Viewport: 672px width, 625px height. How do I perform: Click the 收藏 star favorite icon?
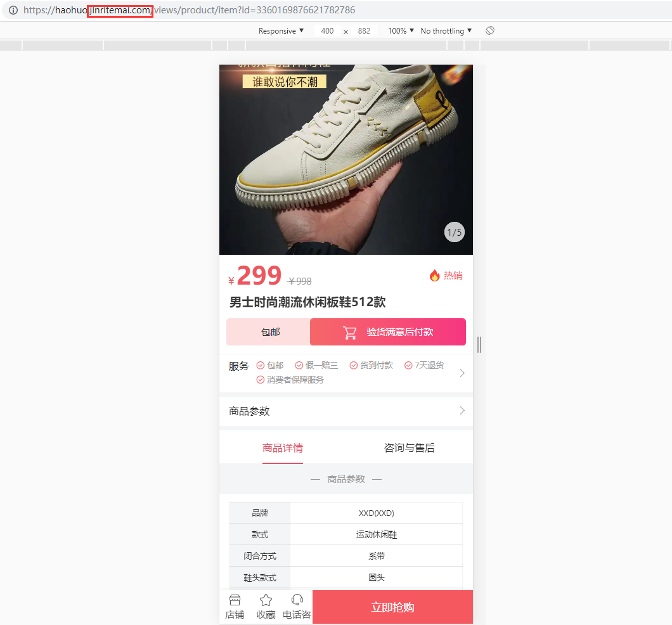coord(266,600)
